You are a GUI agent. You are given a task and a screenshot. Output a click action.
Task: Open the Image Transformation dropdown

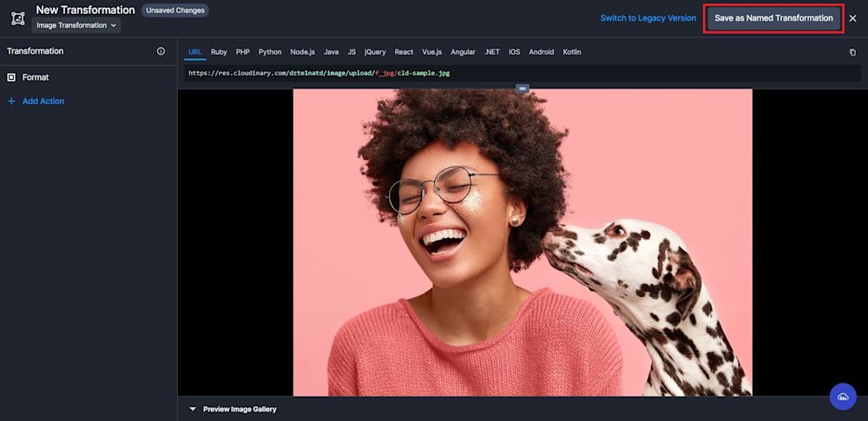point(76,26)
